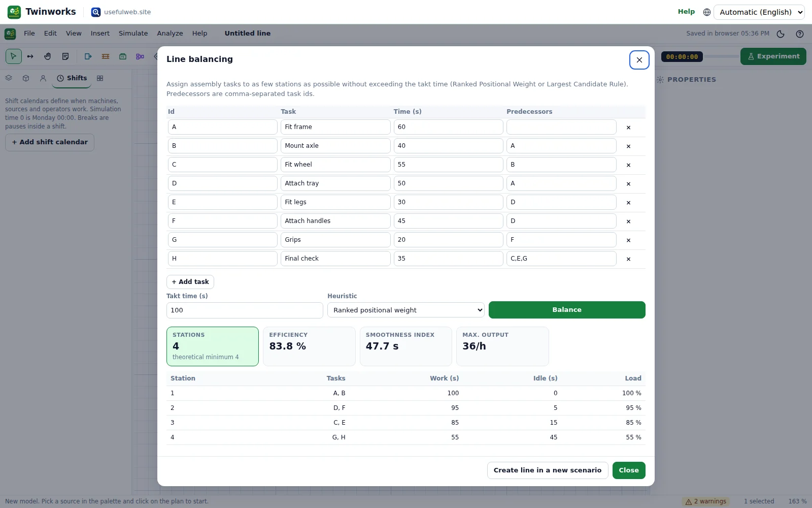Click the predecessors field containing C,E,G
Screen dimensions: 812x508
point(561,259)
